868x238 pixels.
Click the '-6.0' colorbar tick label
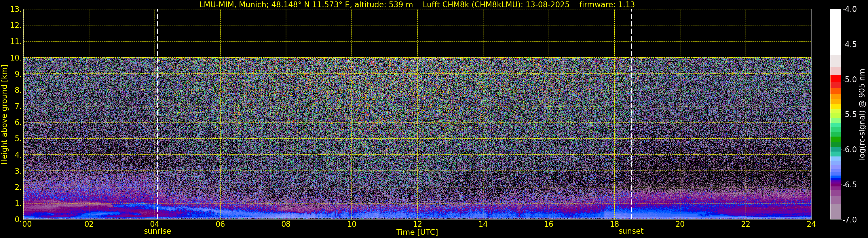(849, 150)
